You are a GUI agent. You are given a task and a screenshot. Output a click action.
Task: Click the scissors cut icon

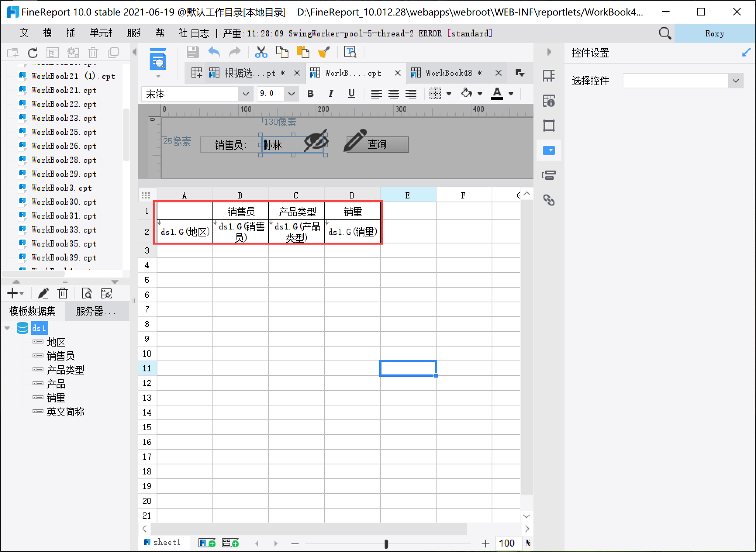coord(261,52)
